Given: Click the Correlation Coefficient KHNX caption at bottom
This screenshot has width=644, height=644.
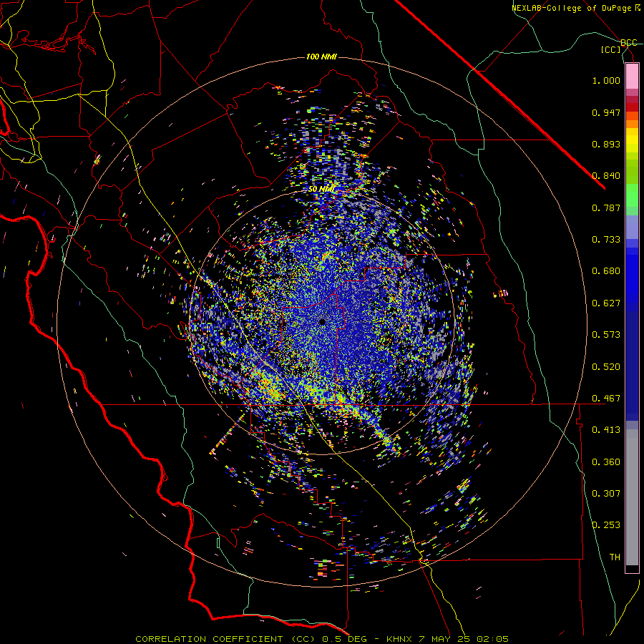Looking at the screenshot, I should [x=322, y=639].
